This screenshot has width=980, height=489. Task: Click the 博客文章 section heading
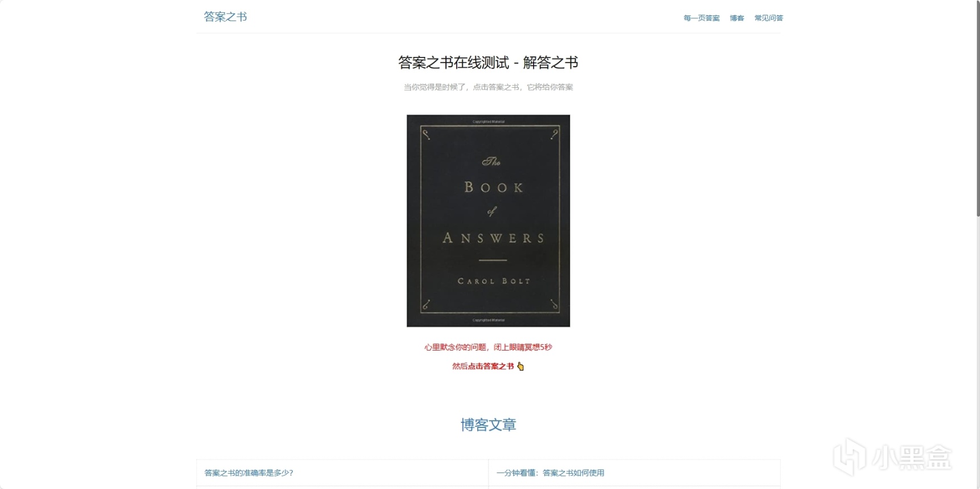click(488, 425)
